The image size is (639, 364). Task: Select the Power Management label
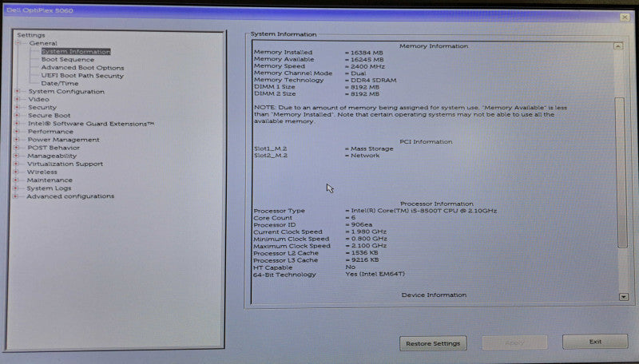[64, 140]
